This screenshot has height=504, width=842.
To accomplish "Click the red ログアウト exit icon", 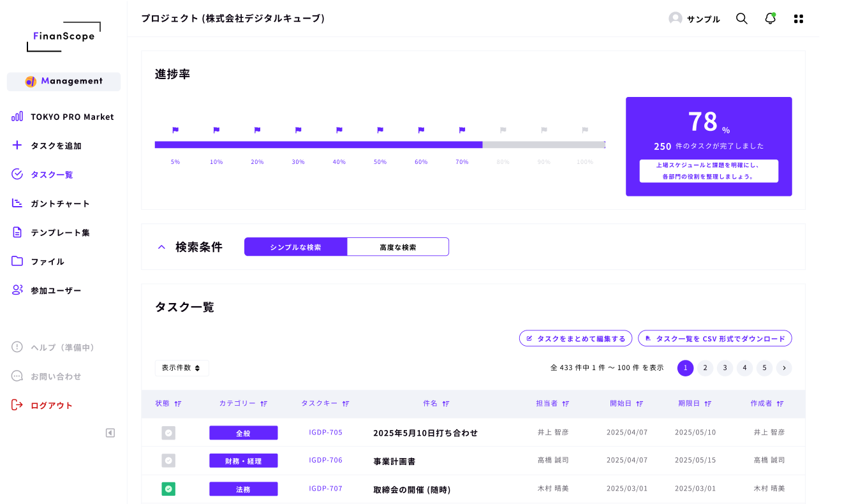I will (x=17, y=405).
